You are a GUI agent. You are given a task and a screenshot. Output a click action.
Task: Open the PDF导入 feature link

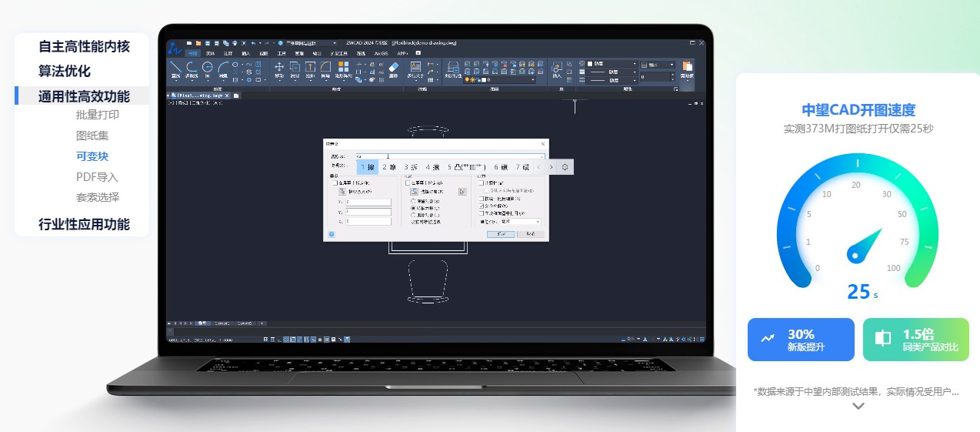[x=97, y=177]
